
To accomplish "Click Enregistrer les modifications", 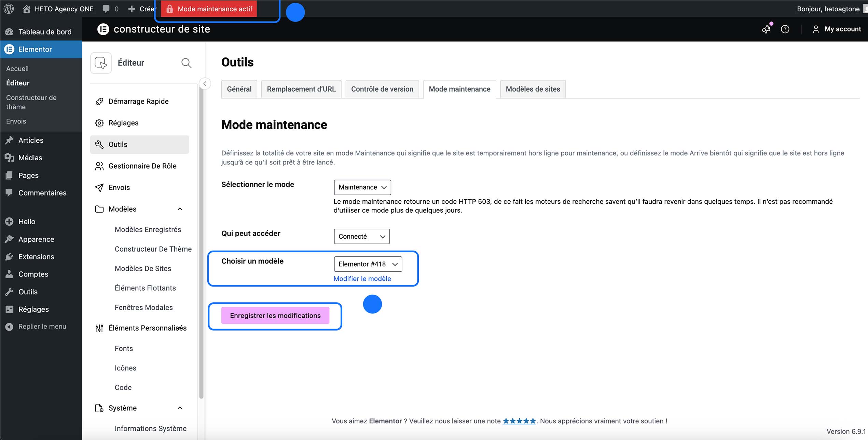I will click(x=275, y=315).
